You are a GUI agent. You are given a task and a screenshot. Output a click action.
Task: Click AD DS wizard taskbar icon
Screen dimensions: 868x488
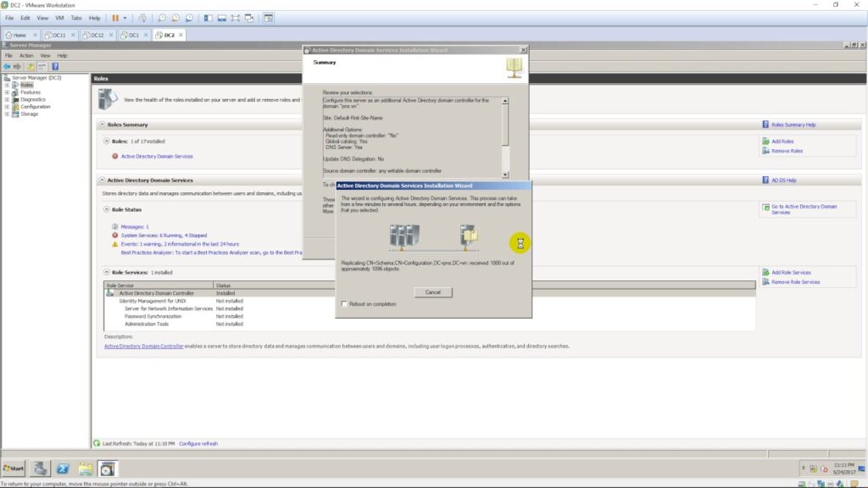click(108, 469)
